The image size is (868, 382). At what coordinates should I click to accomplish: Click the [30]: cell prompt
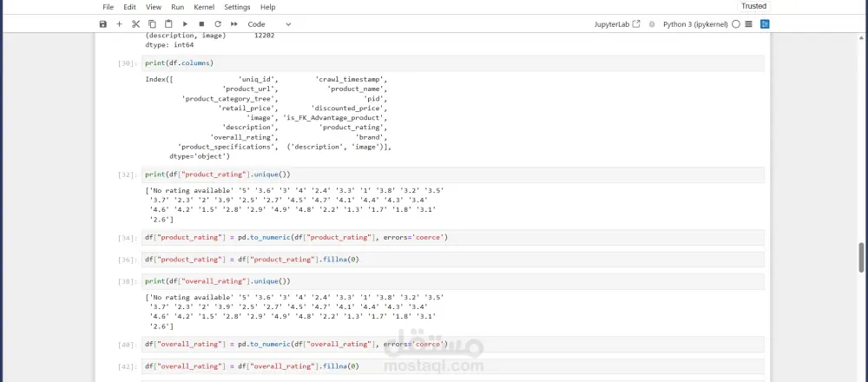[x=128, y=63]
